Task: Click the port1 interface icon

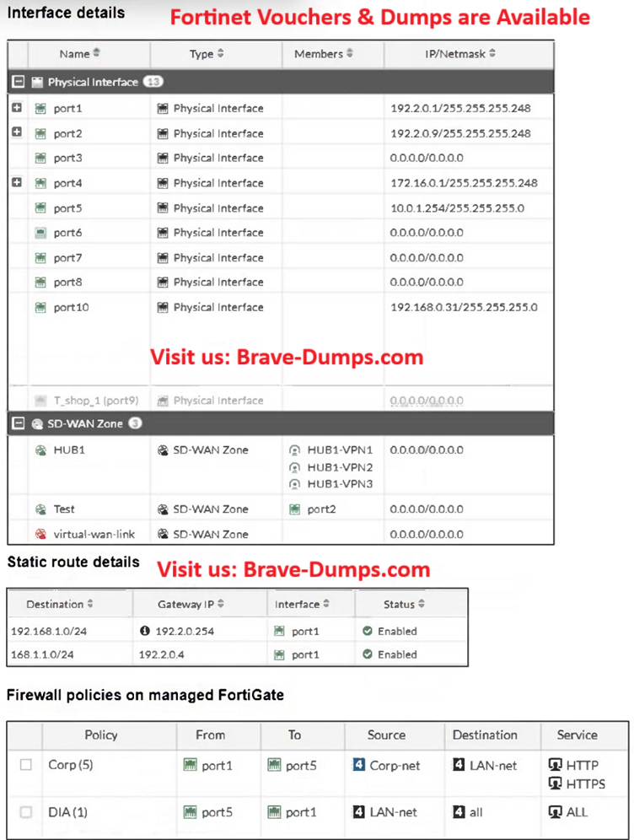Action: [40, 109]
